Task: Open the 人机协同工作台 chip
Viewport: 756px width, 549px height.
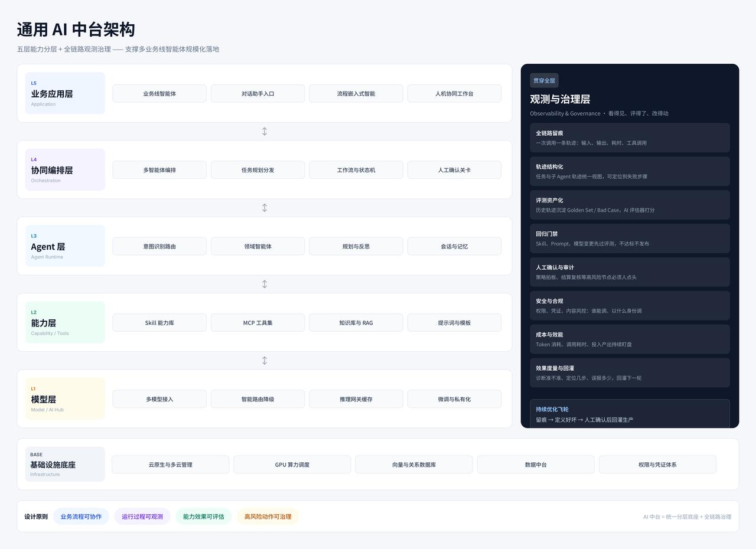Action: [x=454, y=93]
